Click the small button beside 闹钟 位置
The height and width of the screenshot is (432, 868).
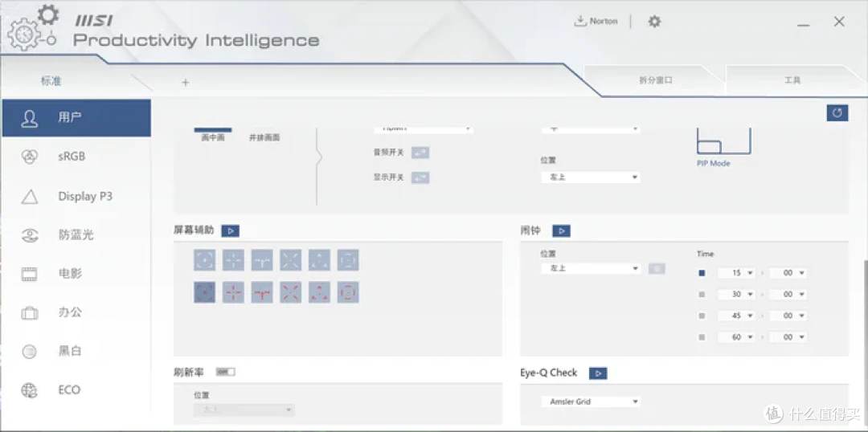[x=657, y=269]
